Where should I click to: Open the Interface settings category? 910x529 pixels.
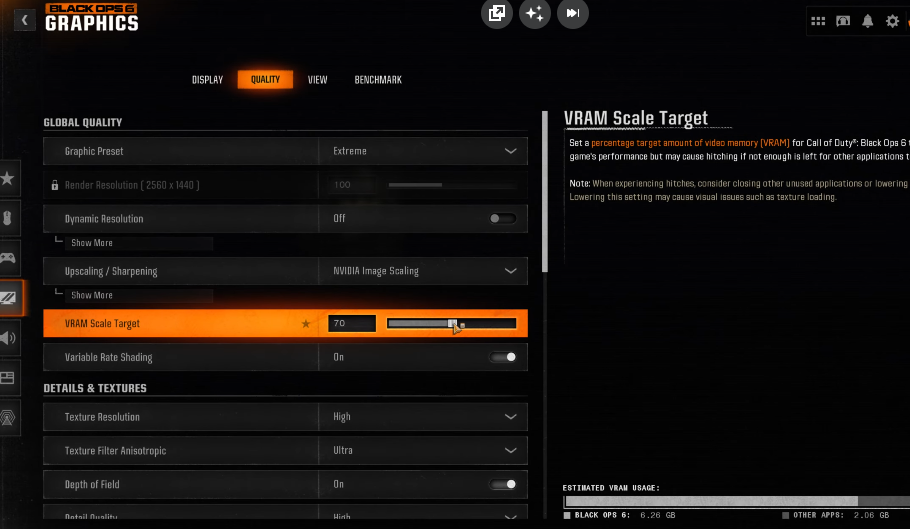click(8, 377)
